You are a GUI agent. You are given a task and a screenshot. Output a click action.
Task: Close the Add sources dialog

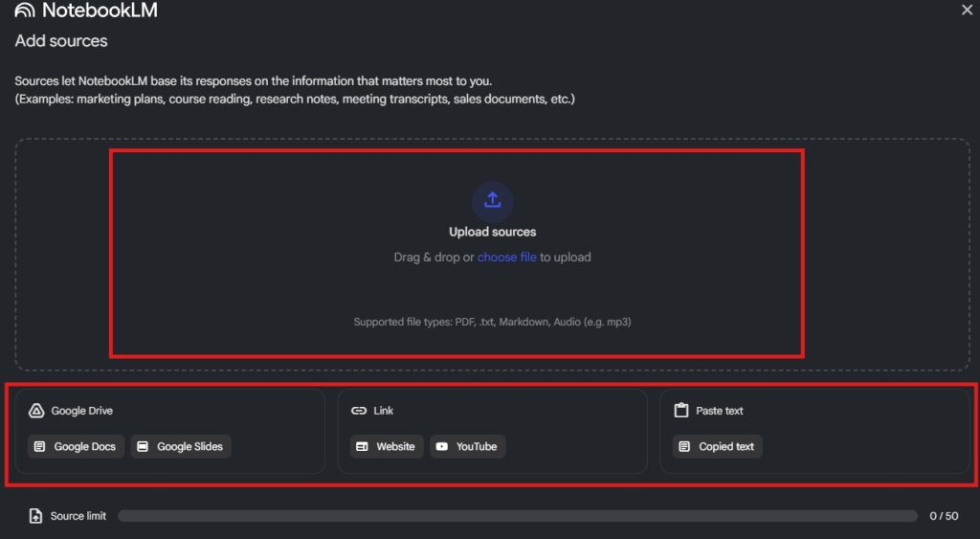[967, 10]
